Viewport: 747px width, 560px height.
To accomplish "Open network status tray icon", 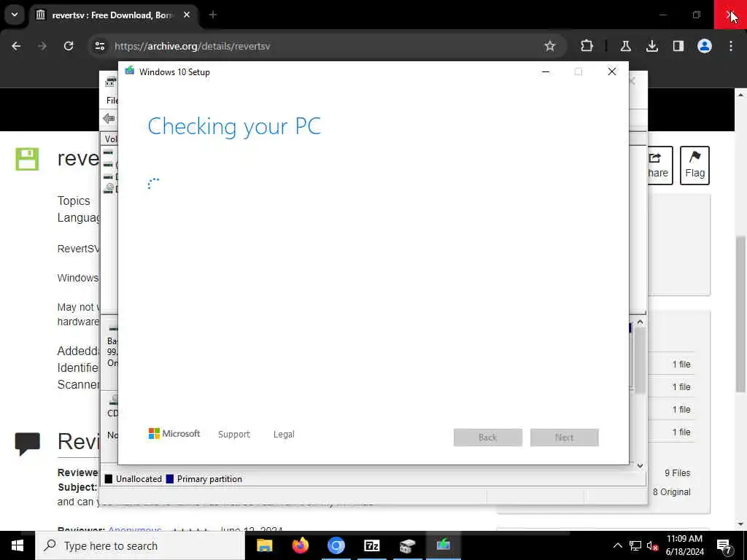I will 635,545.
